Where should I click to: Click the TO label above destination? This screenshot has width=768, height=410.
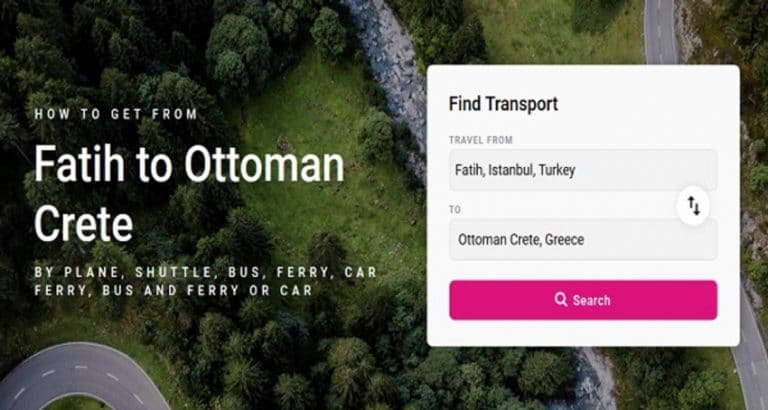click(455, 210)
